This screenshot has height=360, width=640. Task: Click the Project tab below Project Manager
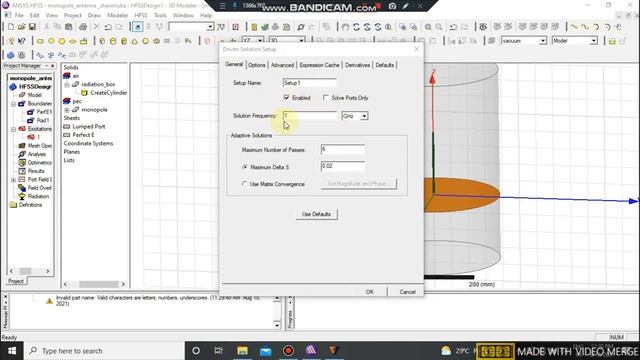16,281
